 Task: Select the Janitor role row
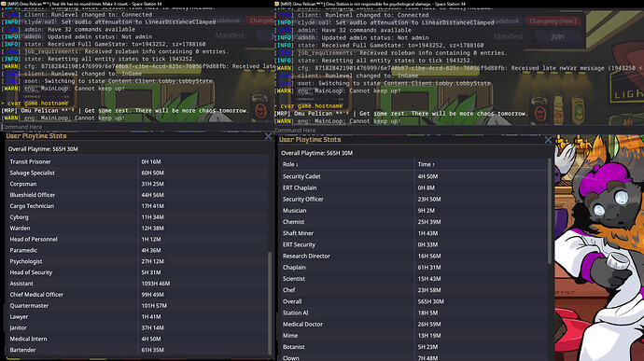[x=138, y=328]
